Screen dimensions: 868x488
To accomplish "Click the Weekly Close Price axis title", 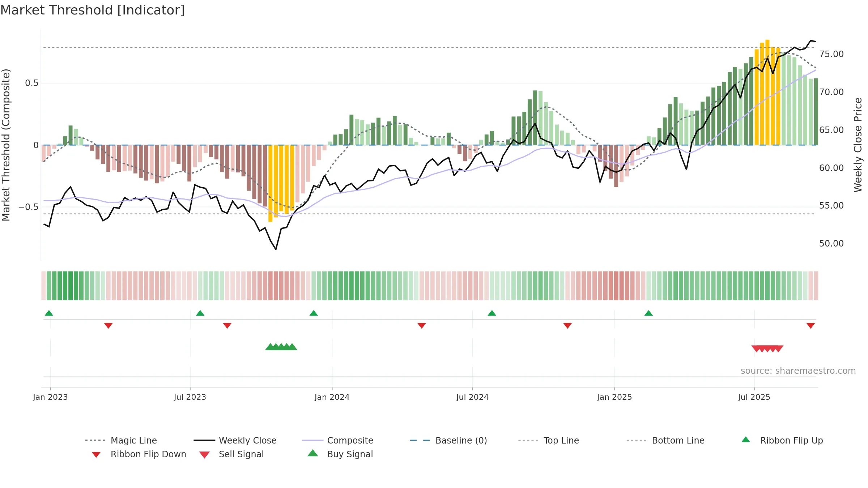I will pos(858,145).
